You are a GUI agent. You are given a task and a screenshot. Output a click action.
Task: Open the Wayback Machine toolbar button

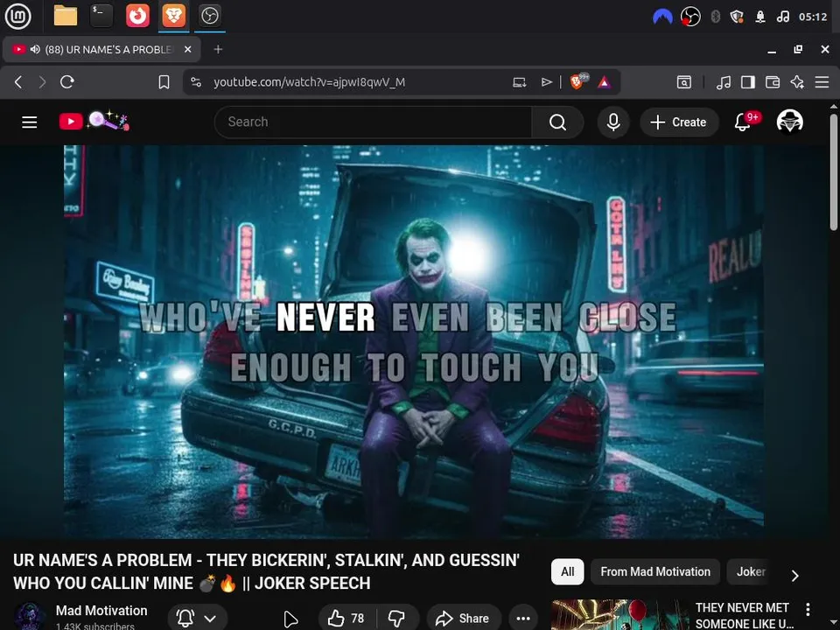[684, 82]
